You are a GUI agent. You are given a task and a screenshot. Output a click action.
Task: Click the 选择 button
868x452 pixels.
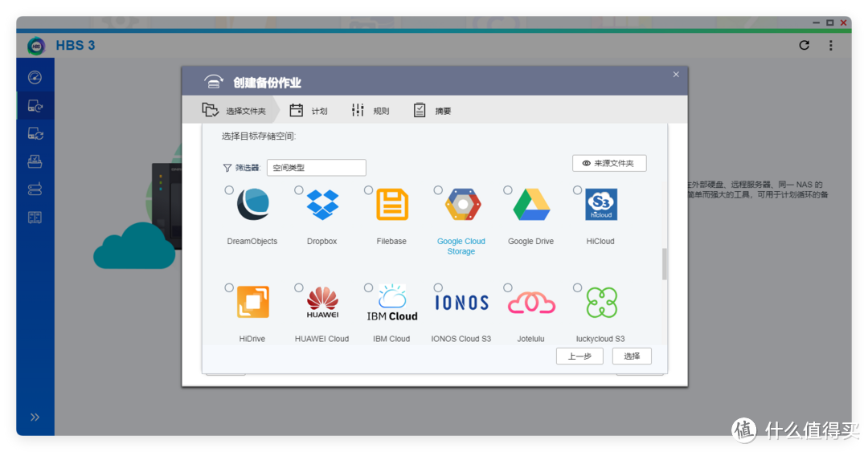632,356
